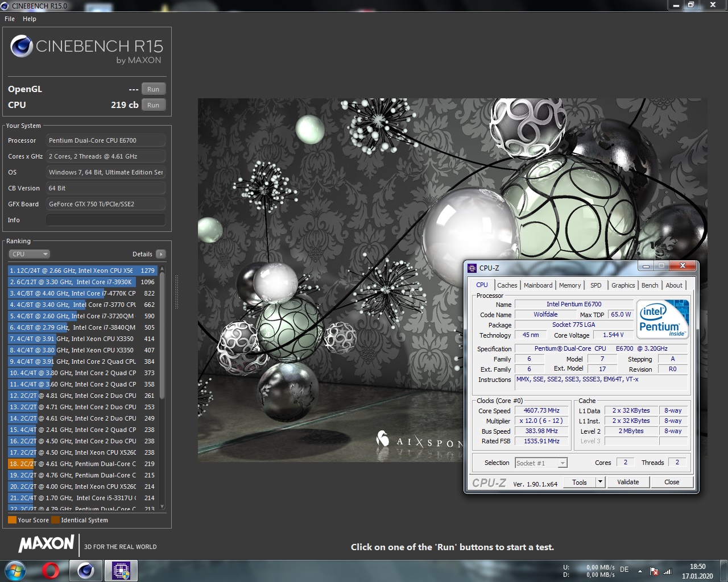728x582 pixels.
Task: Click the ranking scrollbar down arrow
Action: coord(162,507)
